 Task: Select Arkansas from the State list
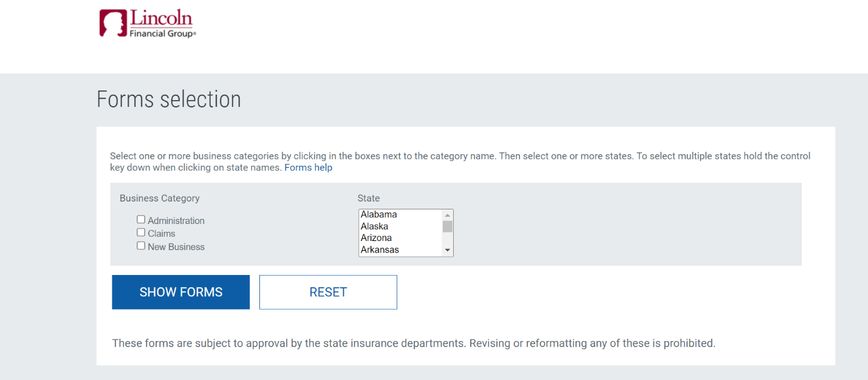tap(400, 249)
